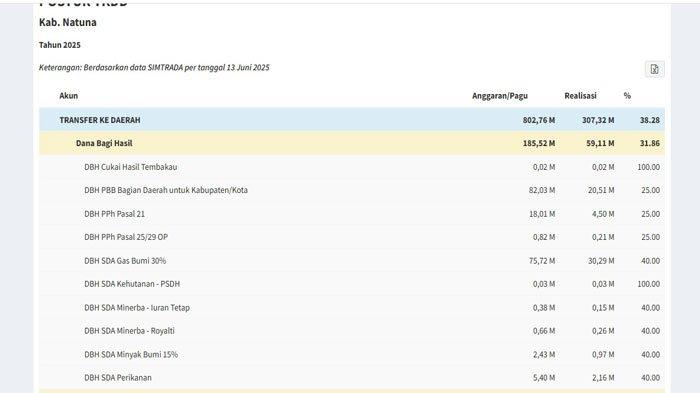Click the 75,72 M Gas Bumi budget

542,261
